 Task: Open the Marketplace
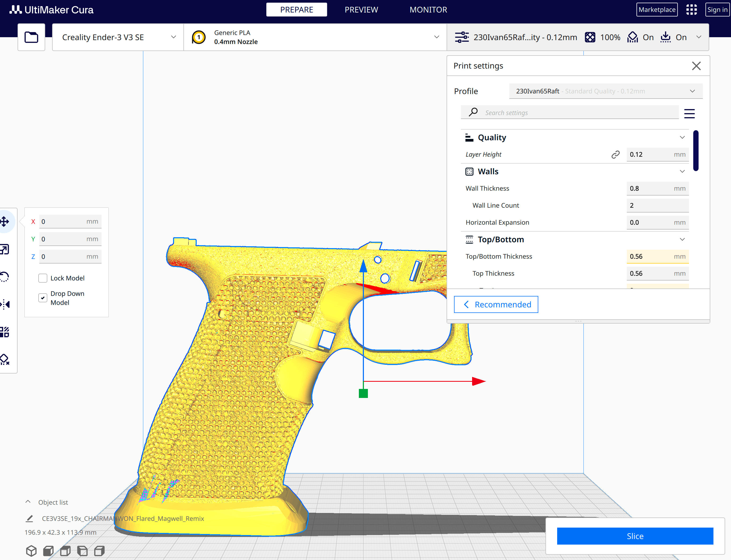coord(657,10)
